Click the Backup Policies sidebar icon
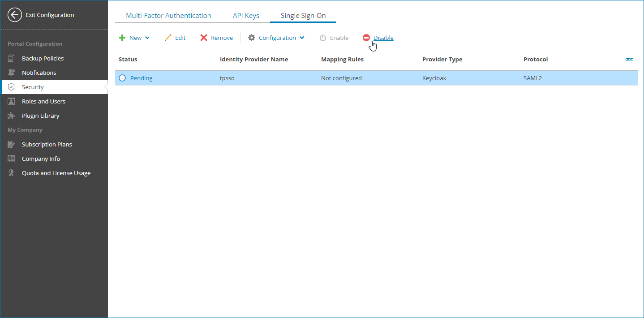644x318 pixels. tap(12, 58)
